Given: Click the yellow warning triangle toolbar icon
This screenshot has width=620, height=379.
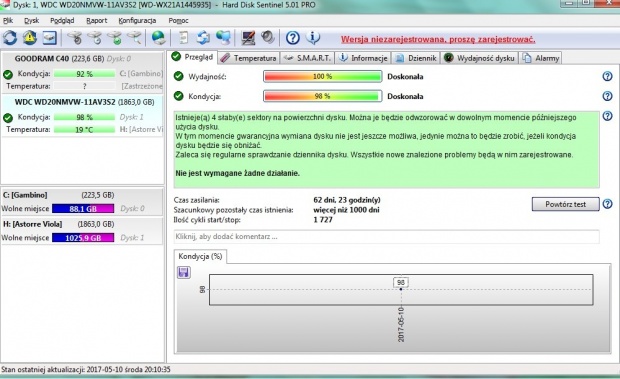Looking at the screenshot, I should point(30,38).
